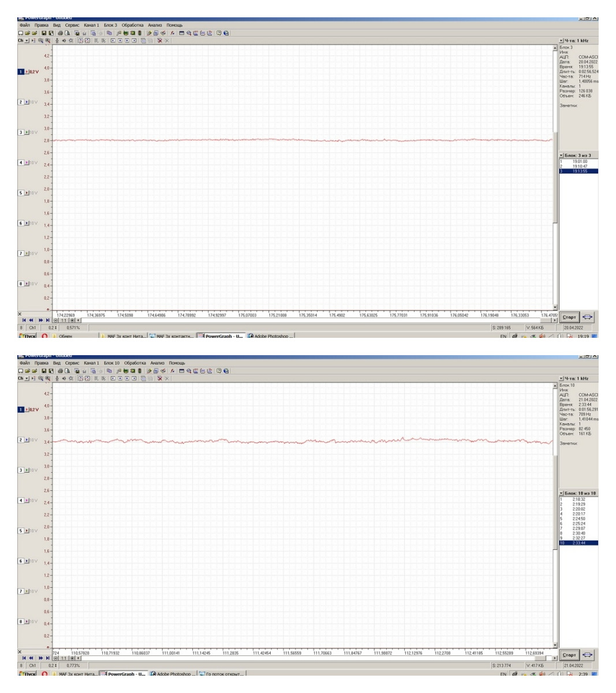
Task: Toggle channel 8 in Блок 3 window
Action: (x=21, y=284)
